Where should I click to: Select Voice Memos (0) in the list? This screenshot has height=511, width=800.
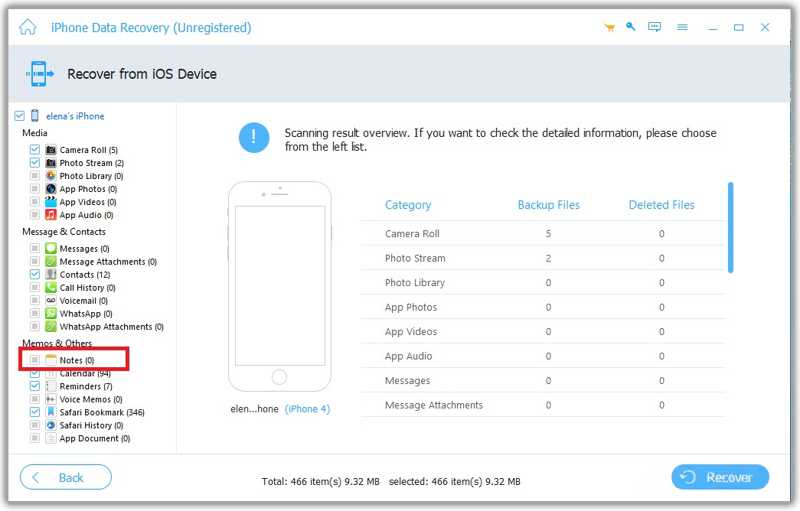pyautogui.click(x=91, y=399)
